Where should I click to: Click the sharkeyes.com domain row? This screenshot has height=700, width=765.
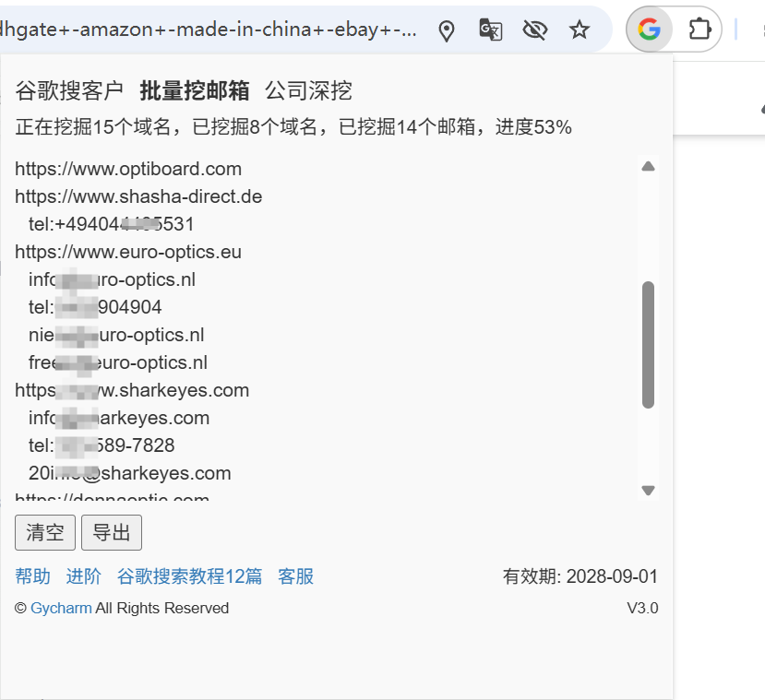132,390
